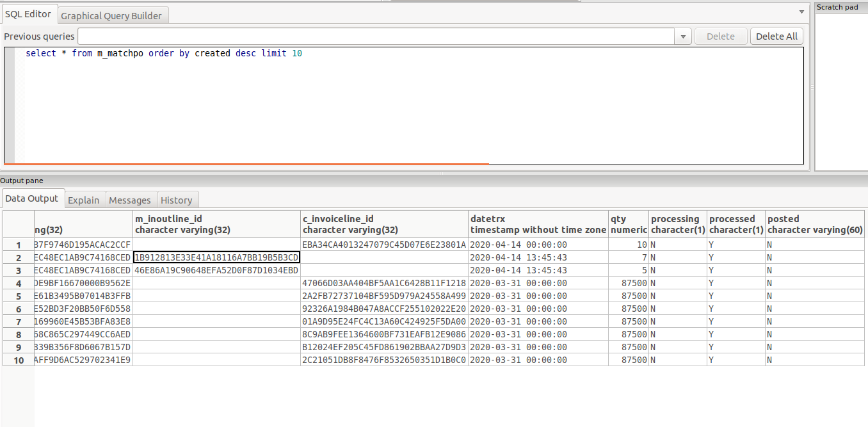Open the Previous queries dropdown arrow
The height and width of the screenshot is (427, 868).
[x=683, y=36]
